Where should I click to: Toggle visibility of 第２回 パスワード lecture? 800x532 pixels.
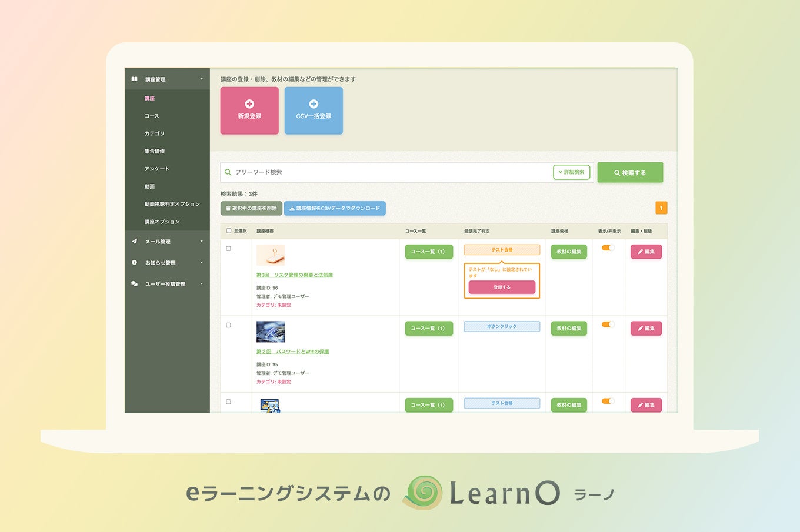pyautogui.click(x=608, y=324)
